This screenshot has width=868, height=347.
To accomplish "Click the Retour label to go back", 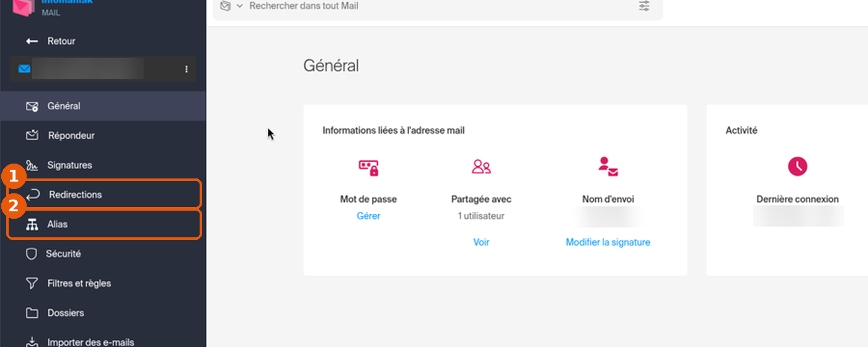I will pyautogui.click(x=61, y=41).
